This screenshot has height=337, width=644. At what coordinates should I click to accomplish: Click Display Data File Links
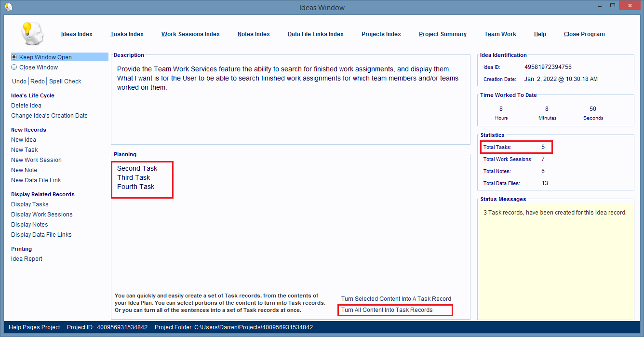[41, 235]
